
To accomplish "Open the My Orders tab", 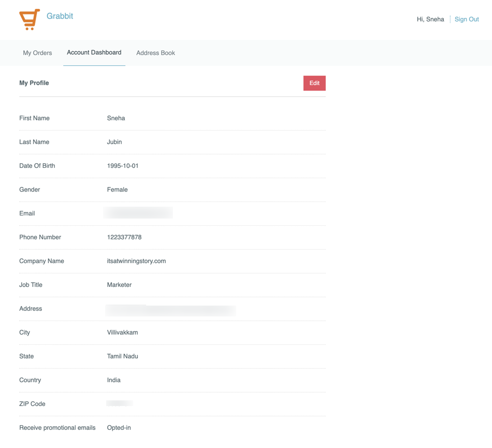I will (37, 53).
